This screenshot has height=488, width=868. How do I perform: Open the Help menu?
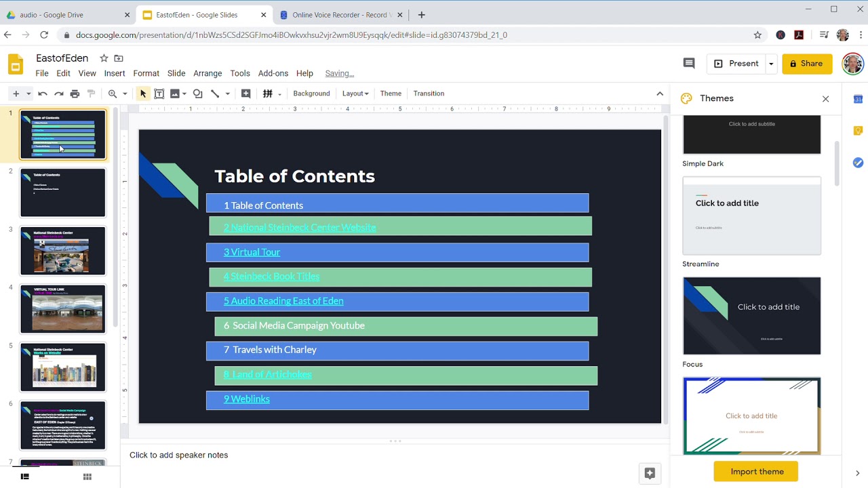(304, 73)
